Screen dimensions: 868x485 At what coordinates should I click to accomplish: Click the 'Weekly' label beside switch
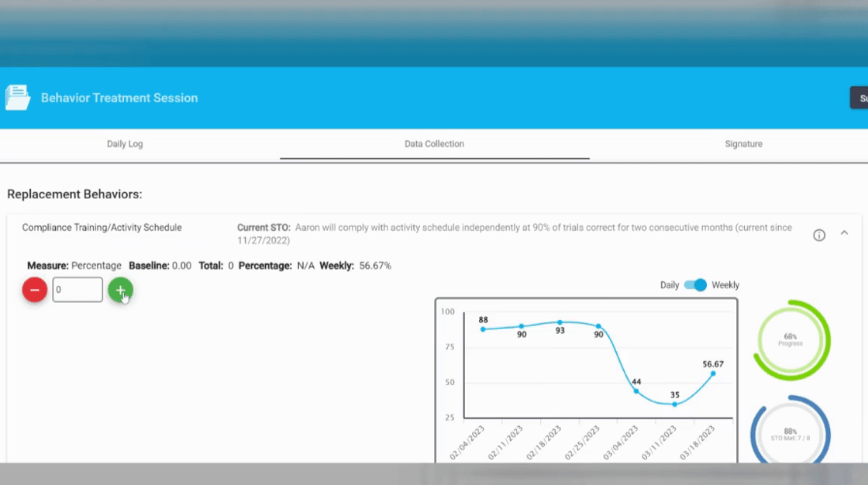click(725, 285)
